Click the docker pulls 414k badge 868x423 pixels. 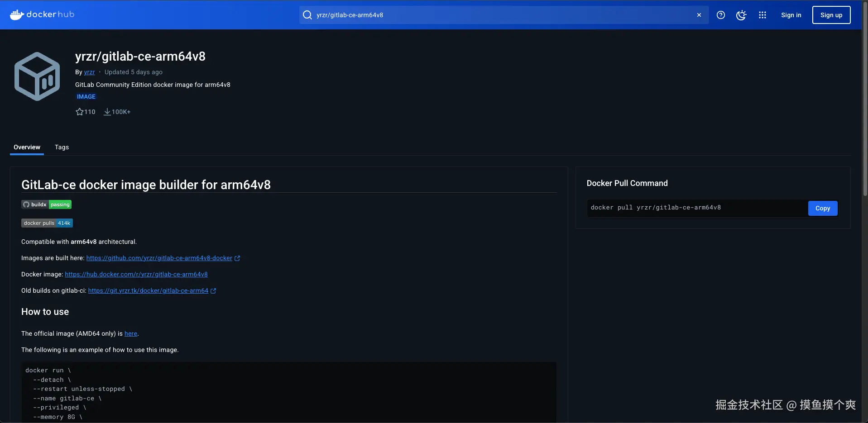click(47, 223)
